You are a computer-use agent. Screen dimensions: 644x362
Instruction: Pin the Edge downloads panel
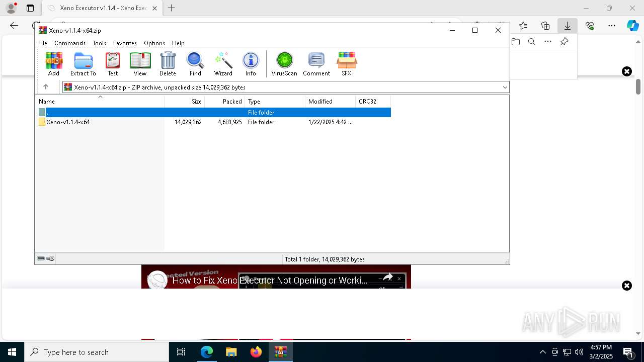pos(565,42)
